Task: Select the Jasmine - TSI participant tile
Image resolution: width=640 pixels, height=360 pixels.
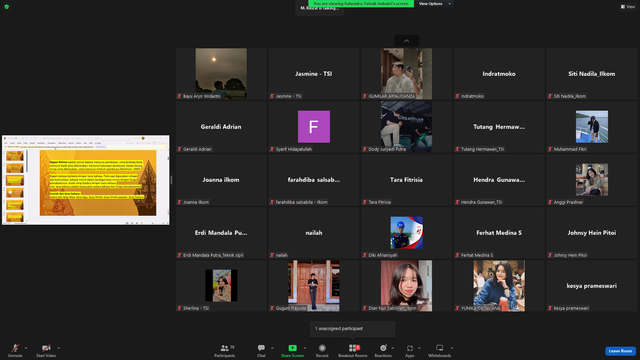Action: coord(314,73)
